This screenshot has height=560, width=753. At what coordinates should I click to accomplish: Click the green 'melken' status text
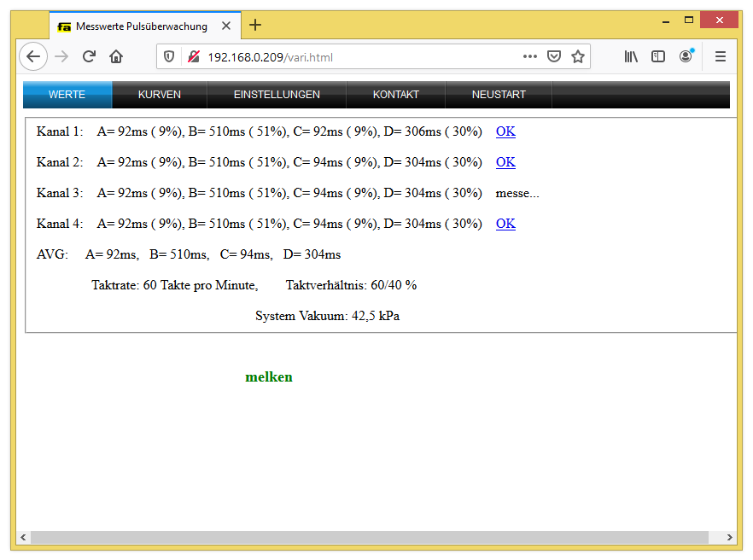(x=269, y=377)
